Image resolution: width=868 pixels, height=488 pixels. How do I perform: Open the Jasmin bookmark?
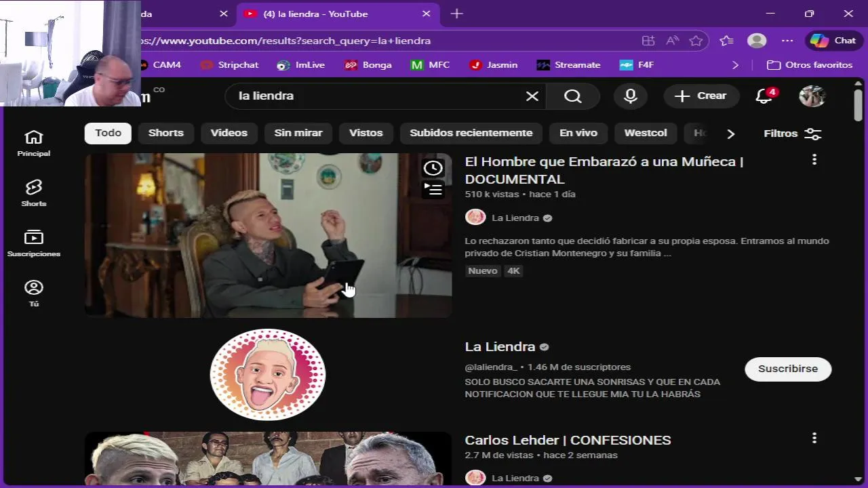point(494,65)
